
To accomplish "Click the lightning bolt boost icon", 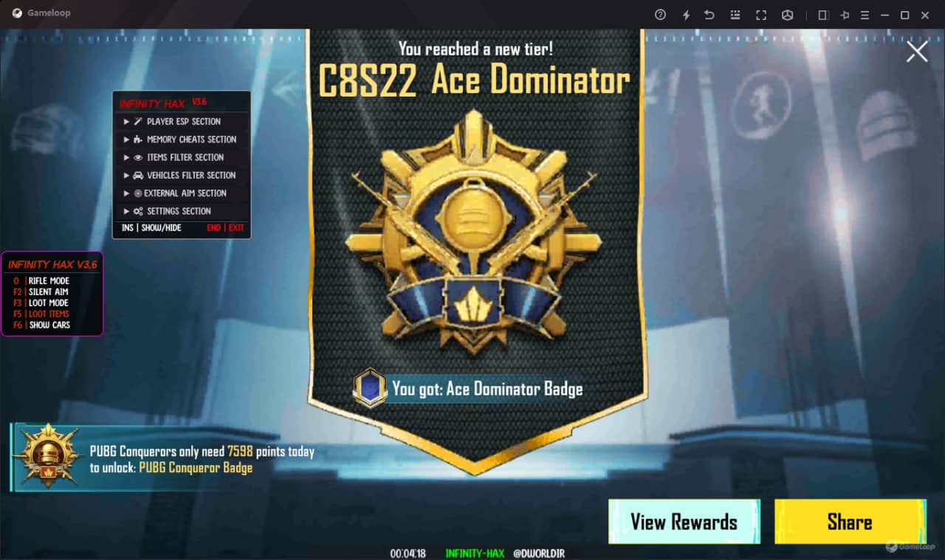I will pyautogui.click(x=686, y=15).
